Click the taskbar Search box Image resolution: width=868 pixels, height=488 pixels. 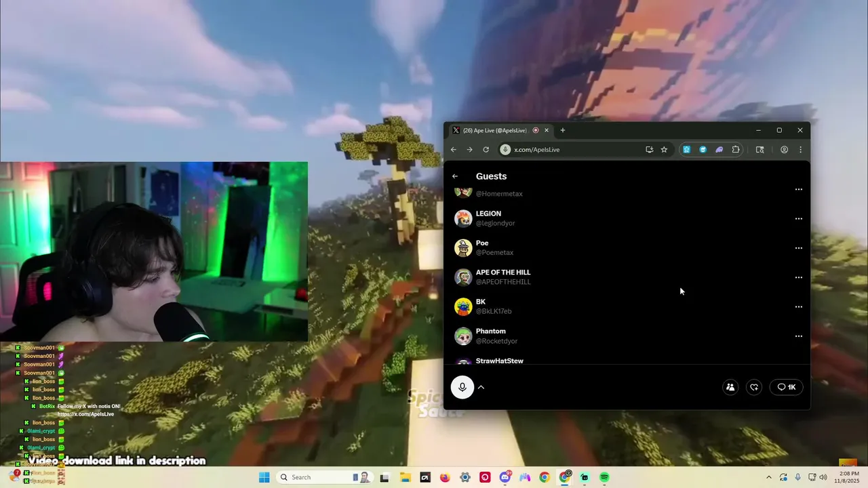324,477
